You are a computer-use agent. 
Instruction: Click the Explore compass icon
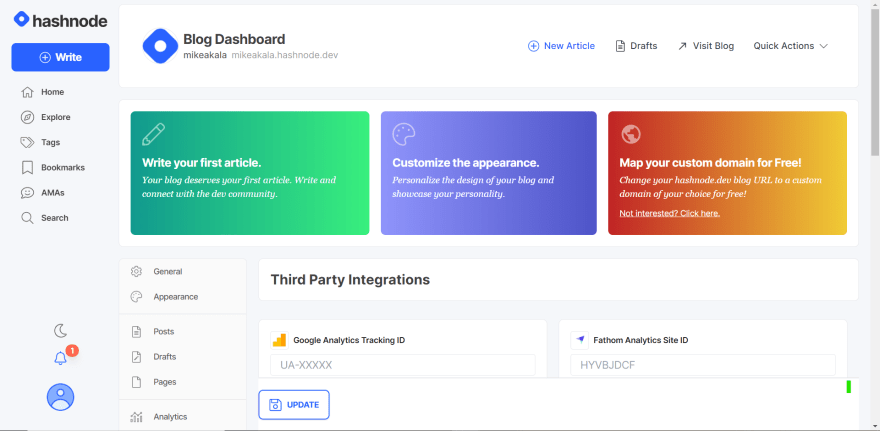point(27,117)
